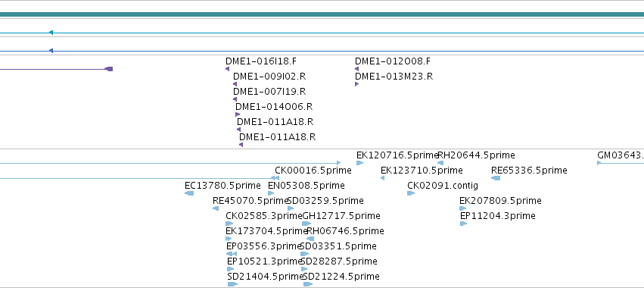Select the EP11204.3prime EST label

[x=498, y=216]
